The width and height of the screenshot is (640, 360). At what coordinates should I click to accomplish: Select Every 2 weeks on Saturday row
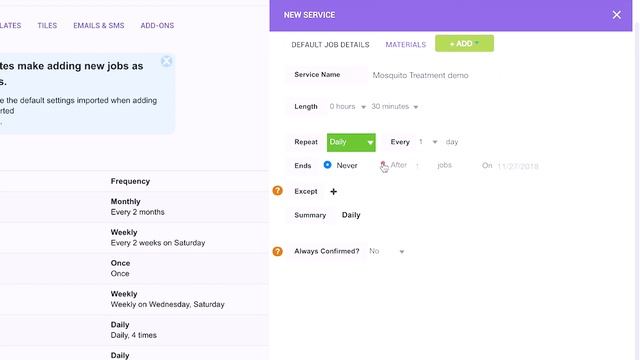pos(134,238)
